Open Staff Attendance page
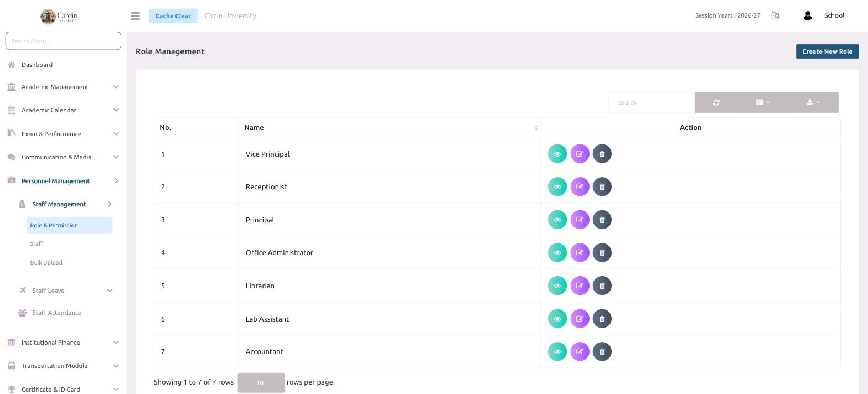The image size is (868, 394). [56, 313]
